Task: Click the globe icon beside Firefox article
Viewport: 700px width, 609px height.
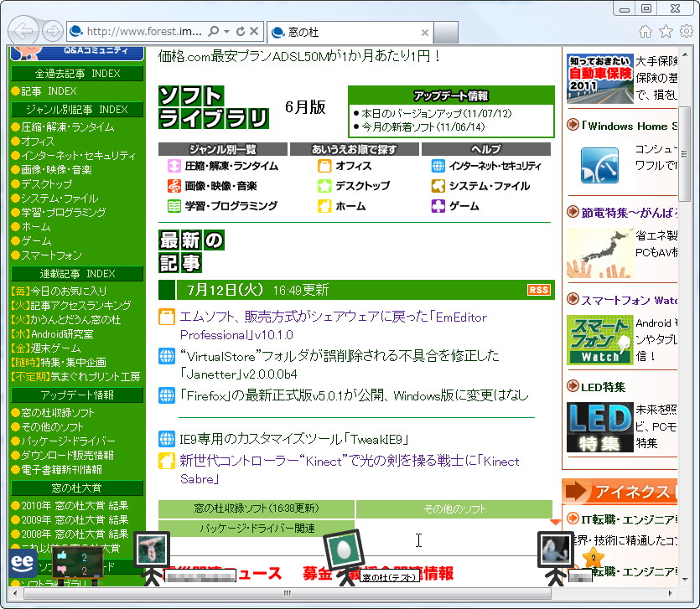Action: [167, 395]
